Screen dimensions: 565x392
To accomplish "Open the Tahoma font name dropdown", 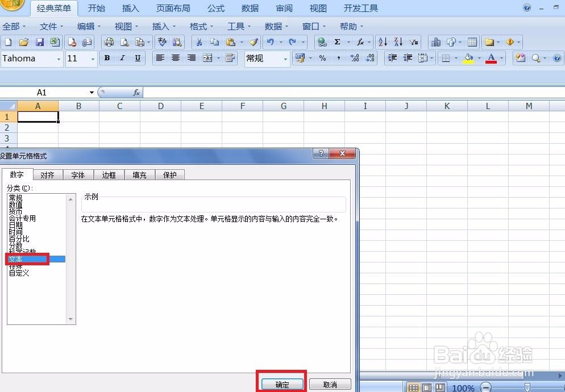I will (59, 59).
